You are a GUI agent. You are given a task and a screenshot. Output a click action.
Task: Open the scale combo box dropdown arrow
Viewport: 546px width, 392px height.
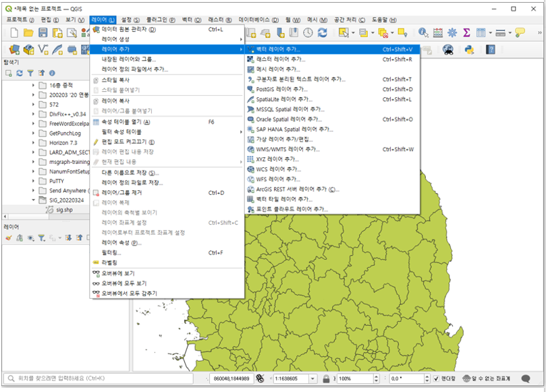pyautogui.click(x=312, y=379)
